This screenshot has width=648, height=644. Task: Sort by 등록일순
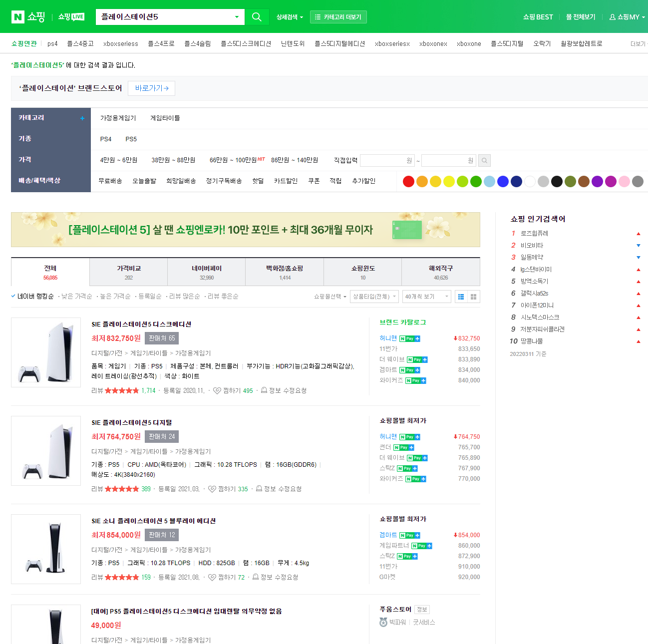coord(150,297)
